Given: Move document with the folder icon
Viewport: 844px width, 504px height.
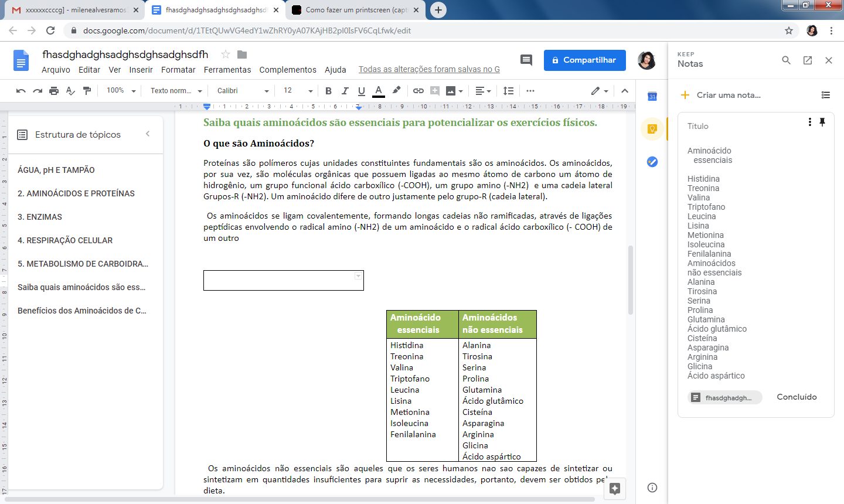Looking at the screenshot, I should [x=242, y=55].
